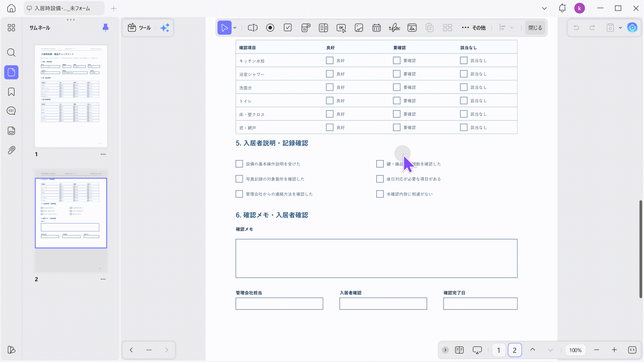Select page 1 thumbnail
The height and width of the screenshot is (362, 644).
(x=71, y=96)
